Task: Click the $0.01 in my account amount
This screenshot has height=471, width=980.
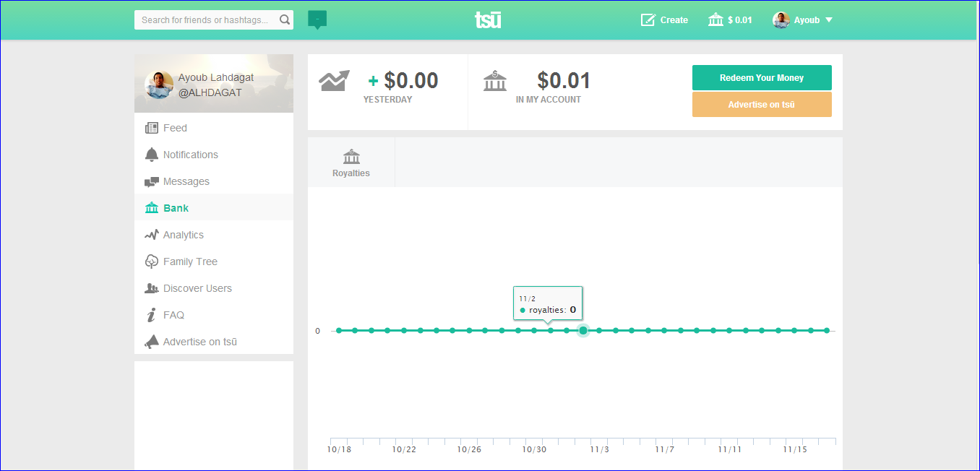Action: point(564,80)
